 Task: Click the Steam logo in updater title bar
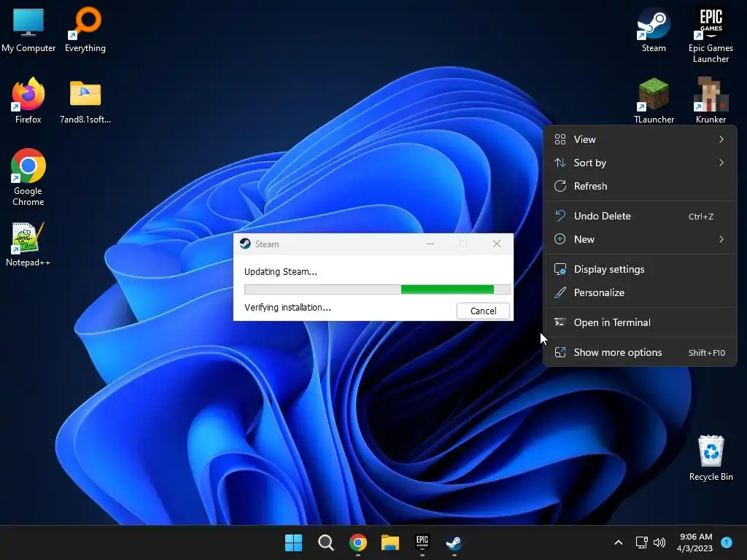coord(245,244)
